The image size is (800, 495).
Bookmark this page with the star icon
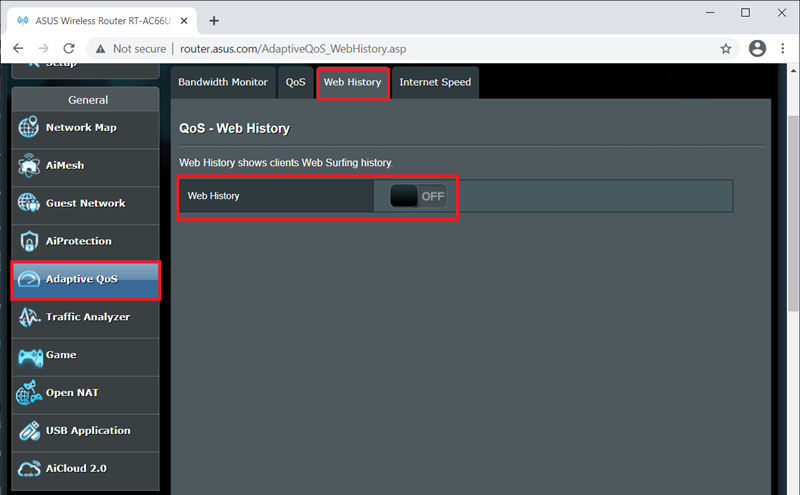(726, 48)
